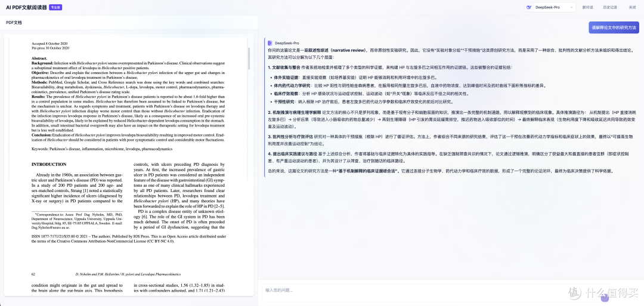Image resolution: width=644 pixels, height=306 pixels.
Task: Open 历史记录 chat history
Action: click(610, 7)
